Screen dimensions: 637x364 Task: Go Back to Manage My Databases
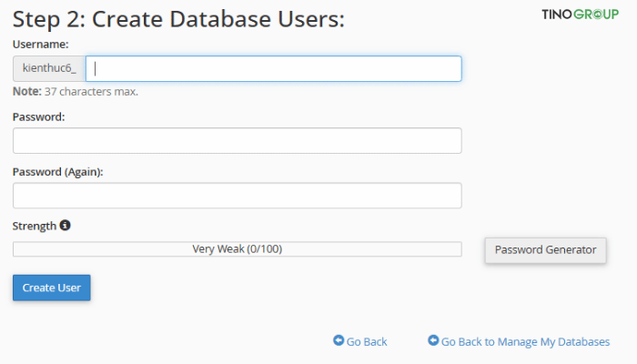525,342
